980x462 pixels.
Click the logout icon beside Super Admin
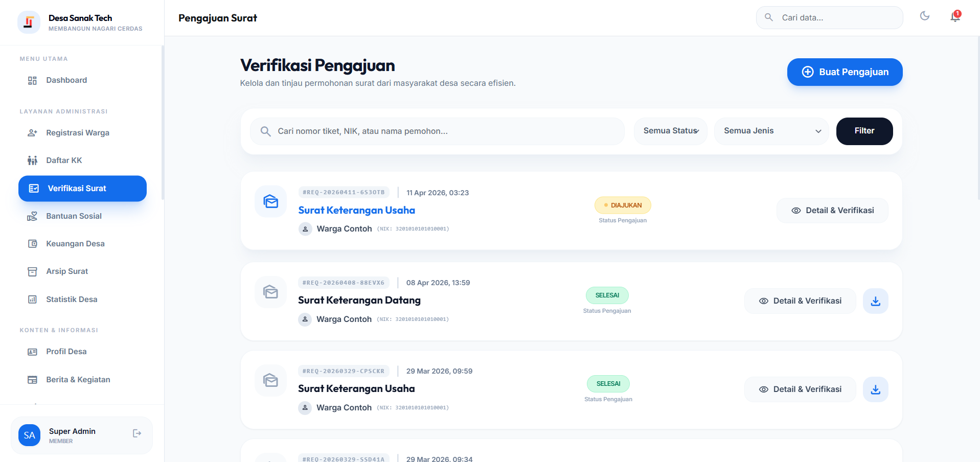pos(136,433)
